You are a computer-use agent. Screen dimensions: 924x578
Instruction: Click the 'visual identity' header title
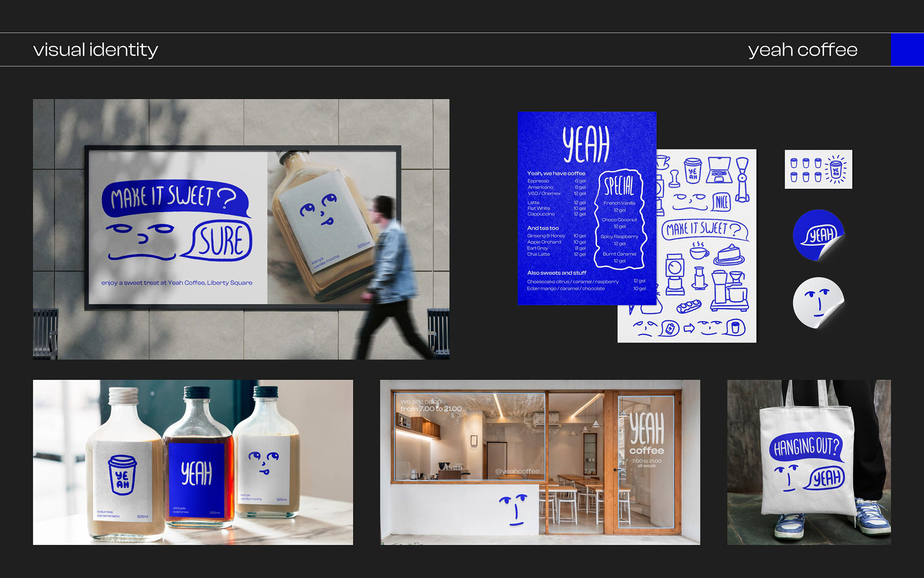(x=95, y=50)
